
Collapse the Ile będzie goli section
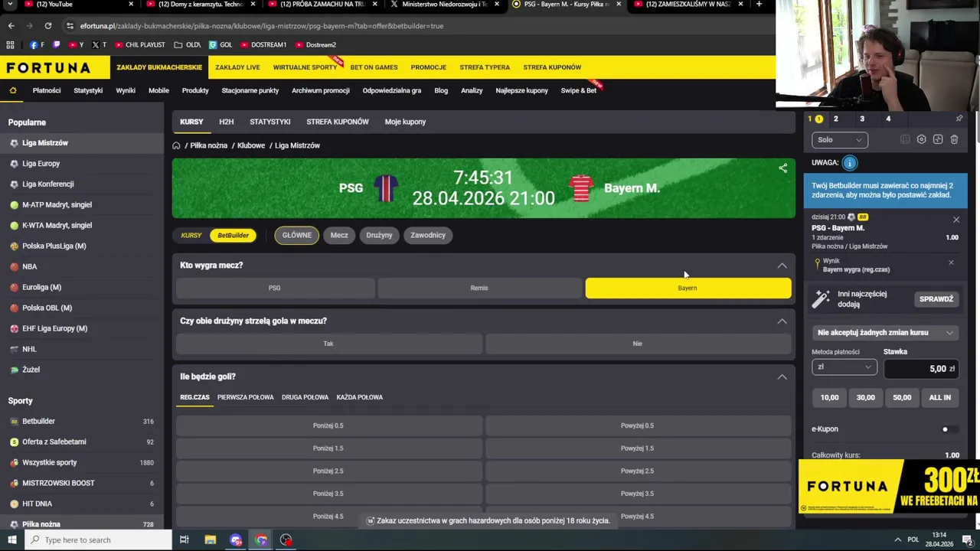click(x=782, y=377)
